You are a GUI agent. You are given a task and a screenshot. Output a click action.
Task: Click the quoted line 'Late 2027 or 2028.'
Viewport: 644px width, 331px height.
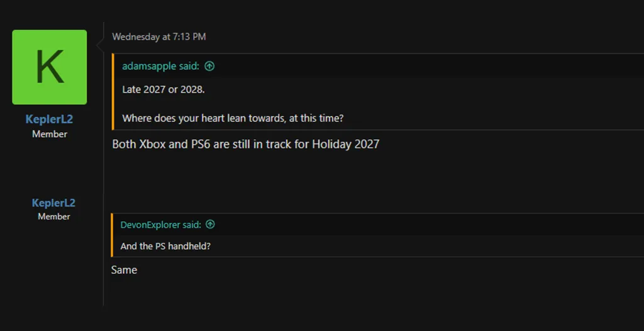[x=164, y=89]
